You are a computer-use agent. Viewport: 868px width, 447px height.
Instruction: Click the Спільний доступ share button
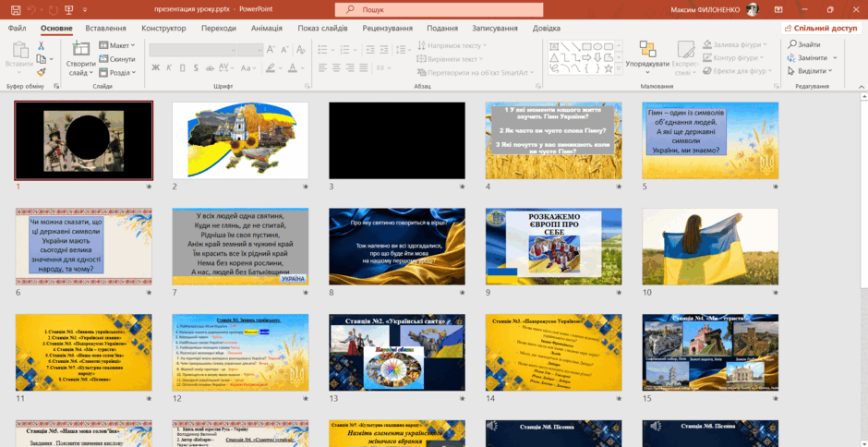pos(822,29)
